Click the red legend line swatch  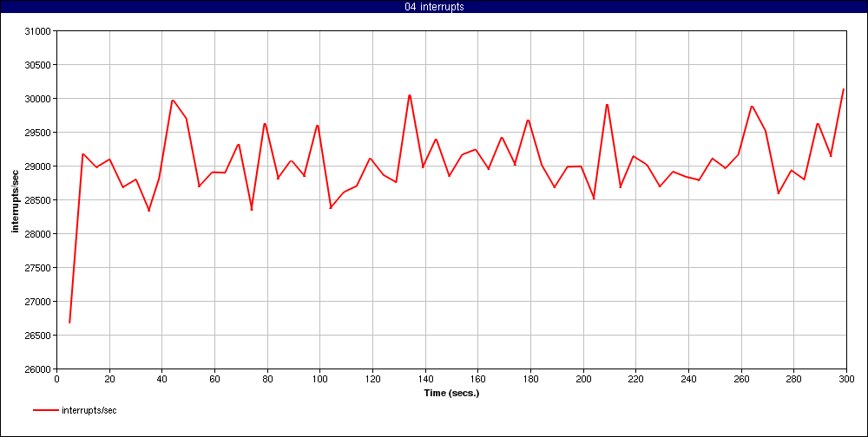45,410
